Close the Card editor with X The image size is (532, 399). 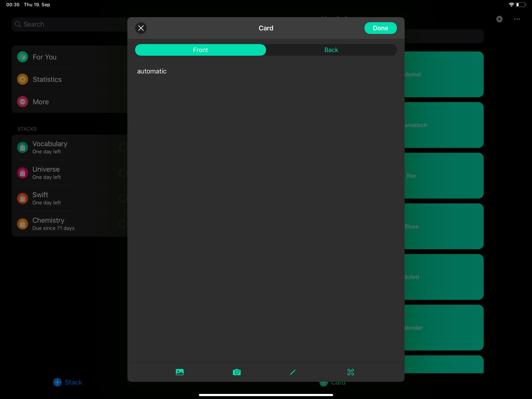141,28
